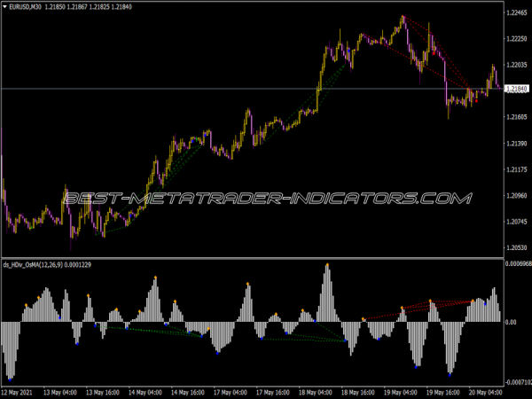Image resolution: width=532 pixels, height=399 pixels.
Task: Click the 1.21395 price axis label
Action: click(516, 144)
